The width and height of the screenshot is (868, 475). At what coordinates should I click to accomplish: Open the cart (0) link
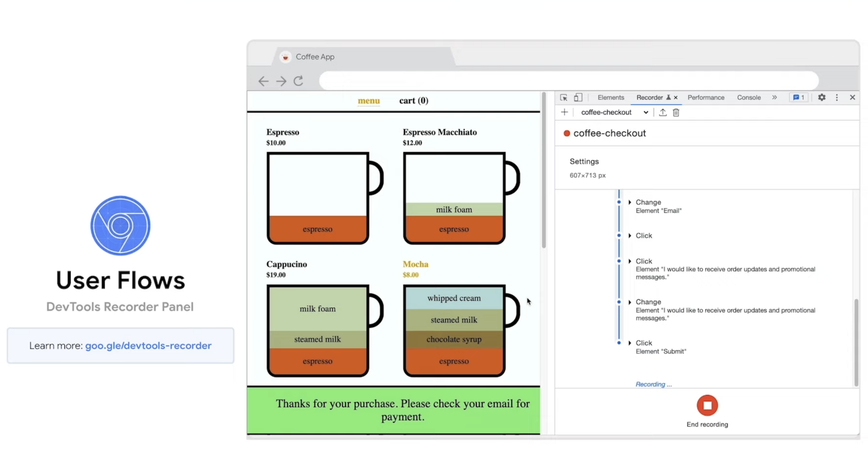point(413,101)
